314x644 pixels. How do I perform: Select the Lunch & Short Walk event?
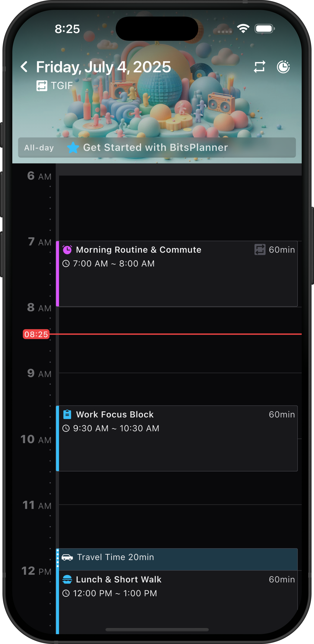[x=177, y=600]
